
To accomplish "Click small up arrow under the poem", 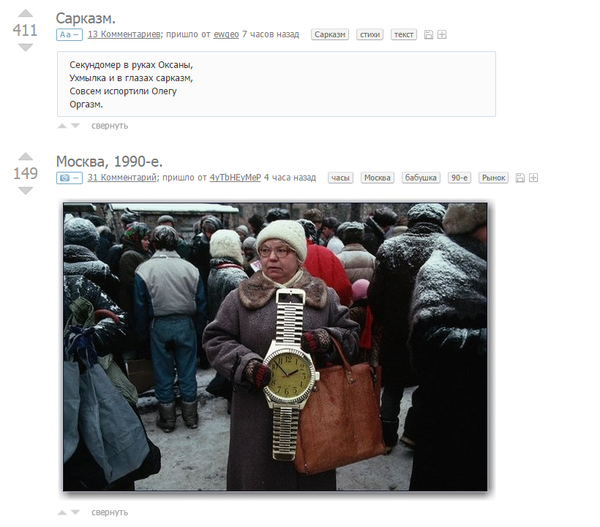I will pyautogui.click(x=62, y=126).
